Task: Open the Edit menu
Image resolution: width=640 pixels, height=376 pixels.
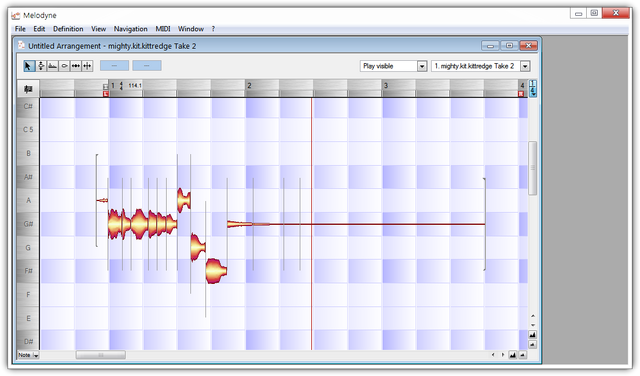Action: click(x=39, y=29)
